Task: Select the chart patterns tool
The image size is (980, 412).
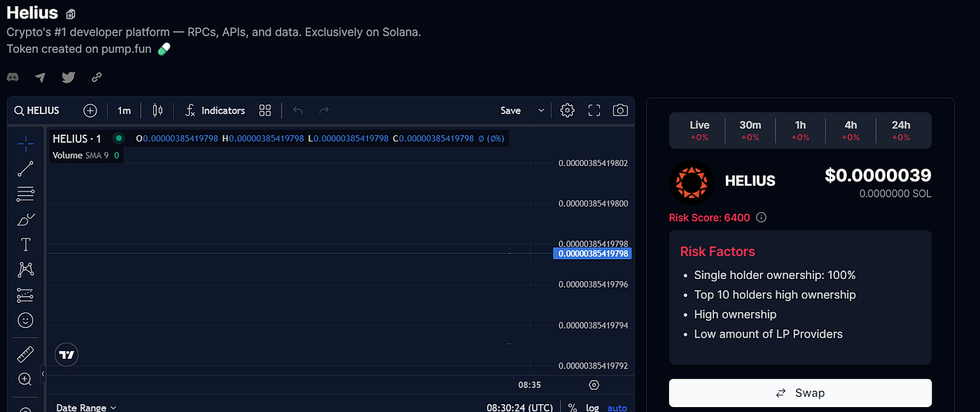Action: click(x=25, y=270)
